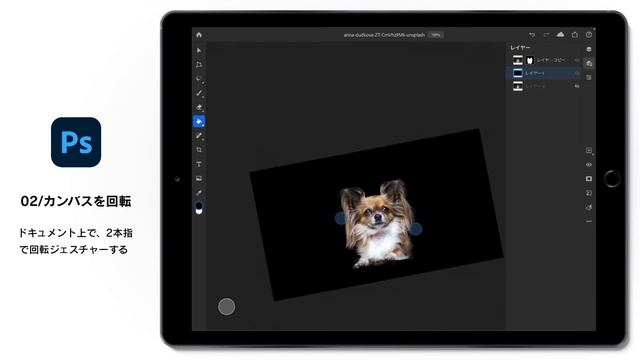This screenshot has height=360, width=640.
Task: Undo the last action
Action: pyautogui.click(x=532, y=35)
